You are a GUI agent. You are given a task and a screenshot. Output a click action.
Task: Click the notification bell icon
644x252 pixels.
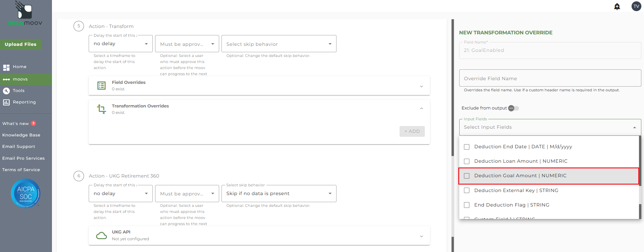617,6
